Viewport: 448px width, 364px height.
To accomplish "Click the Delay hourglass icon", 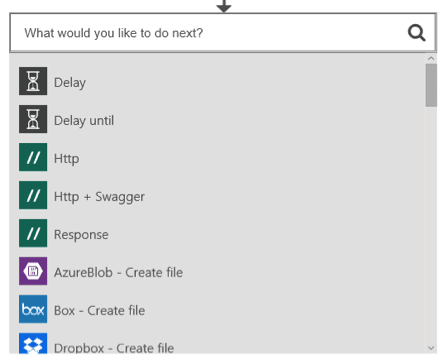I will point(33,81).
